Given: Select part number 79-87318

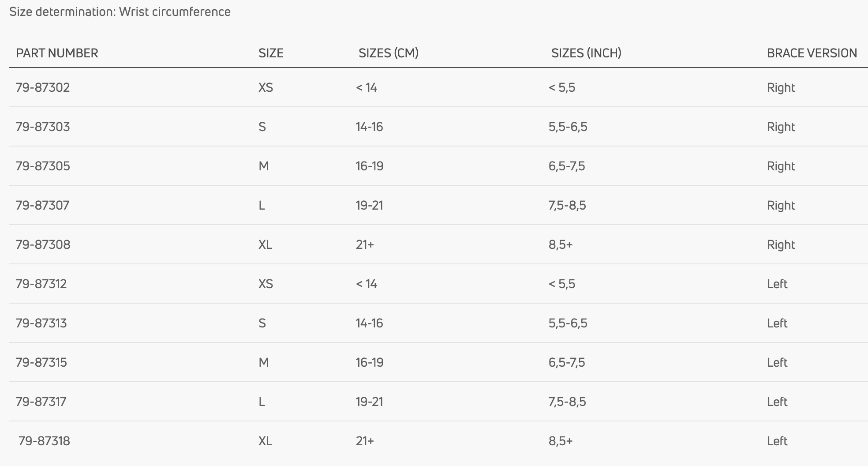Looking at the screenshot, I should tap(44, 441).
